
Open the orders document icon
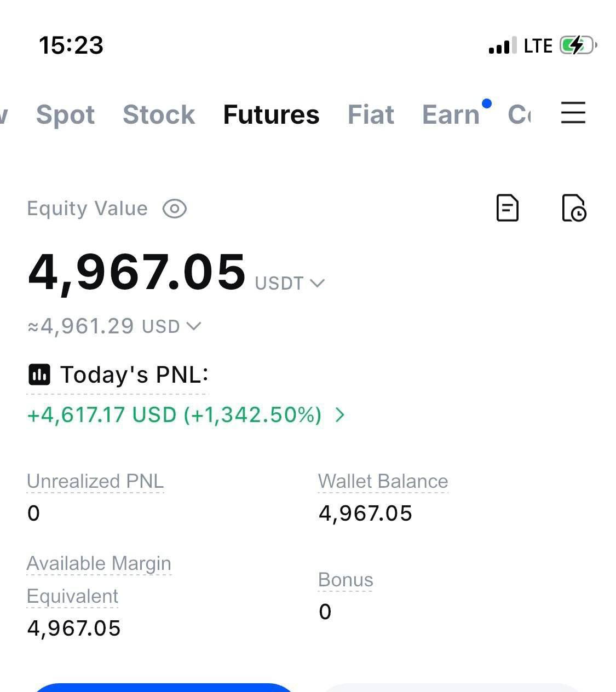[507, 208]
